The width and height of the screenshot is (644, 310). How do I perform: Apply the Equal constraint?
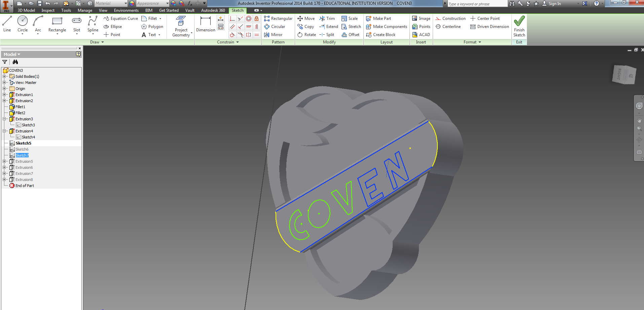tap(257, 35)
